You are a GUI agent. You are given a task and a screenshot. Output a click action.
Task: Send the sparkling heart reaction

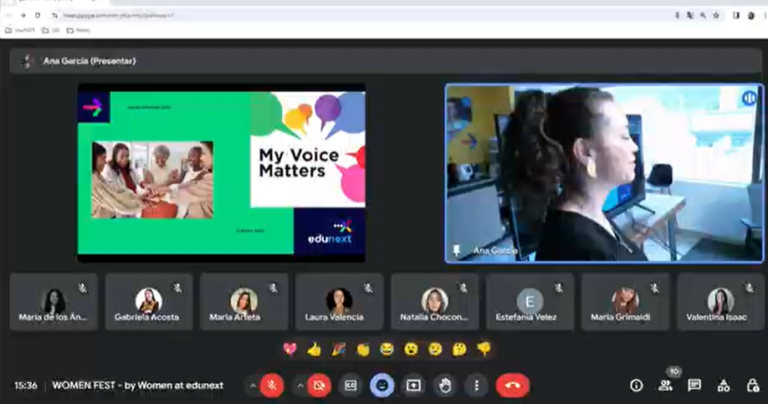pyautogui.click(x=290, y=349)
